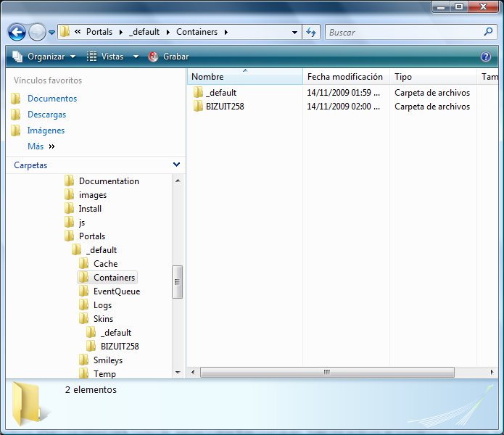The width and height of the screenshot is (504, 435).
Task: Sort by Fecha modificación column header
Action: click(344, 77)
